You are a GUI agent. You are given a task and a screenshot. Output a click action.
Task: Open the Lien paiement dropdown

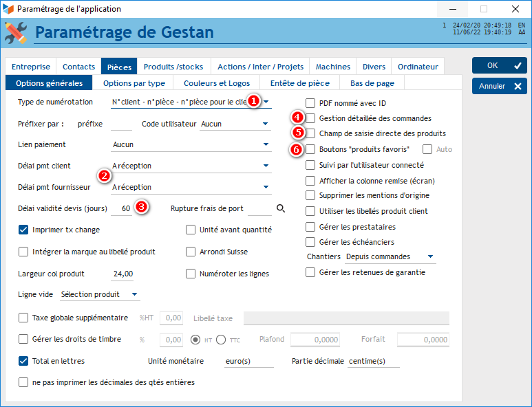pos(265,145)
